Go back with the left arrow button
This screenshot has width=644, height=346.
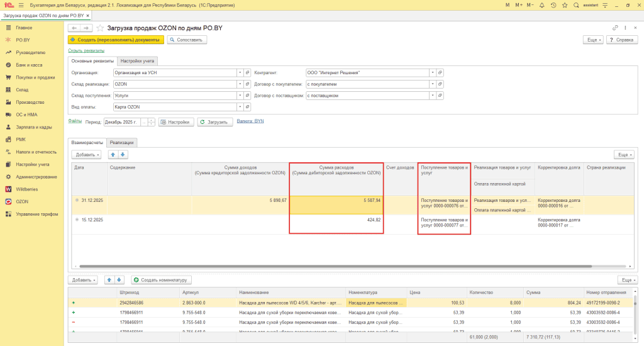tap(74, 28)
